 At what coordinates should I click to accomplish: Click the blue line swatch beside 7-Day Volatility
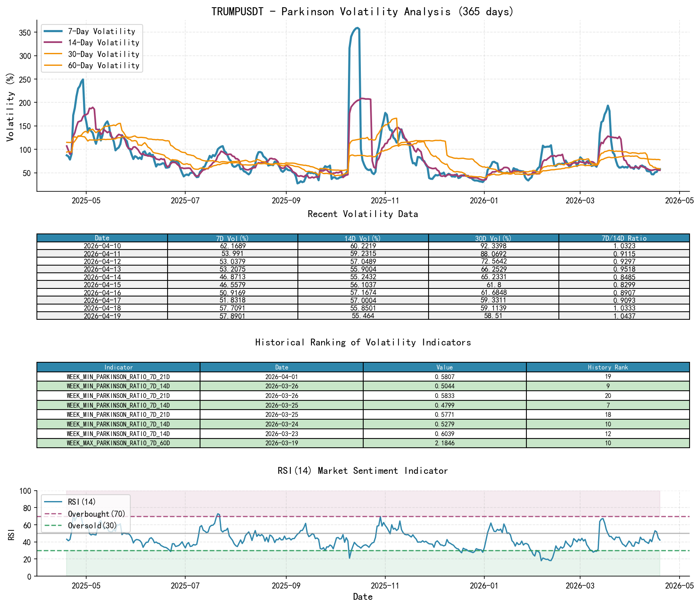point(54,31)
